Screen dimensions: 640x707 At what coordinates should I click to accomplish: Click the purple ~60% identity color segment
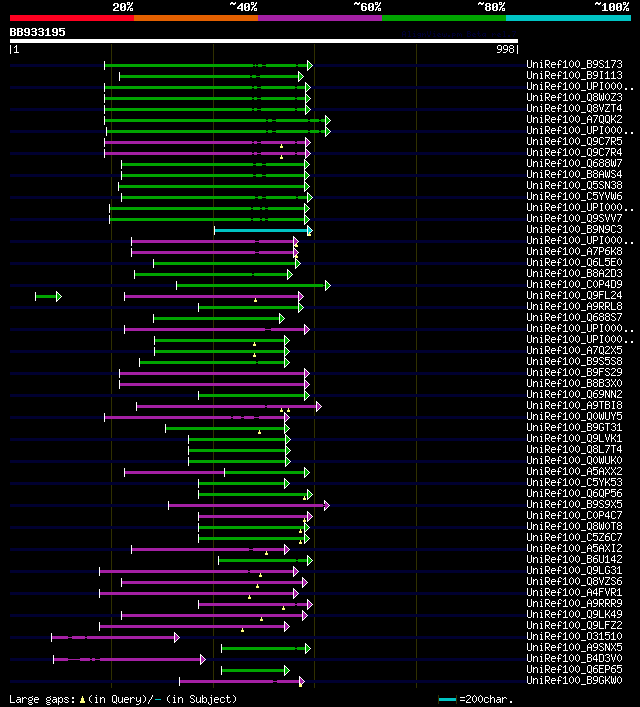pos(320,18)
